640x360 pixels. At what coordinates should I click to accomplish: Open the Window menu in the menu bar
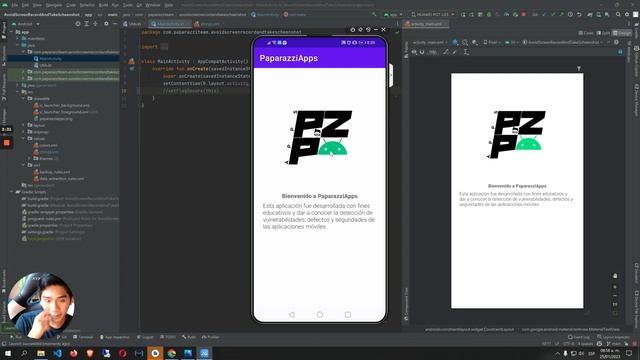point(153,5)
